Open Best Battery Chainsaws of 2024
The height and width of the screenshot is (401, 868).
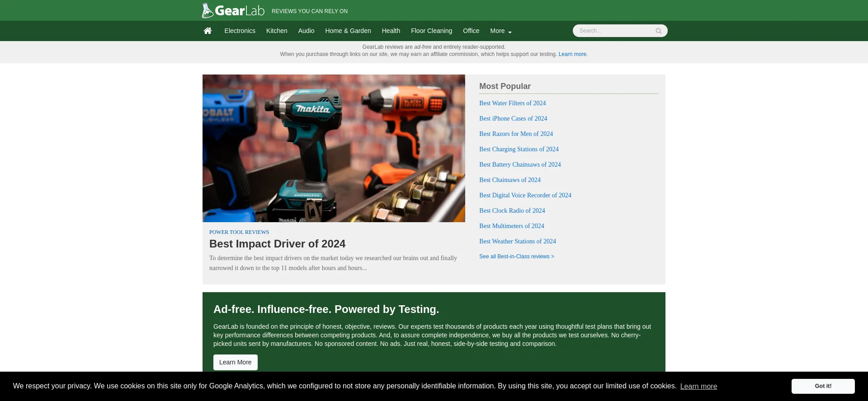click(520, 164)
